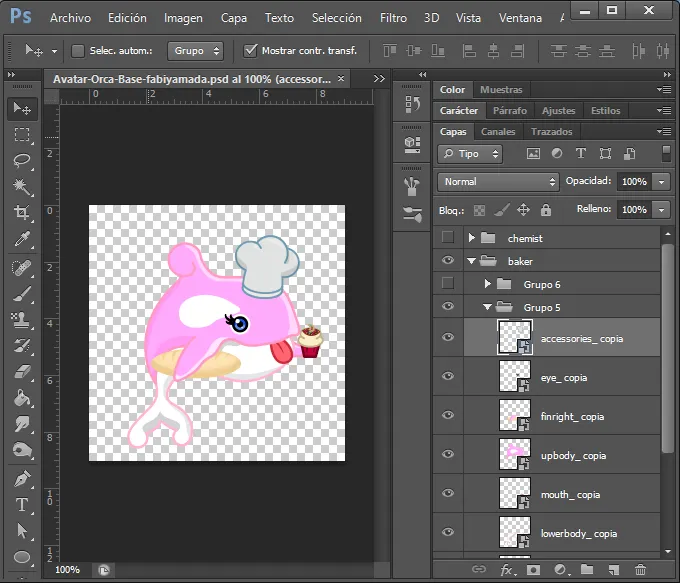This screenshot has height=583, width=680.
Task: Create a new layer
Action: tap(614, 569)
